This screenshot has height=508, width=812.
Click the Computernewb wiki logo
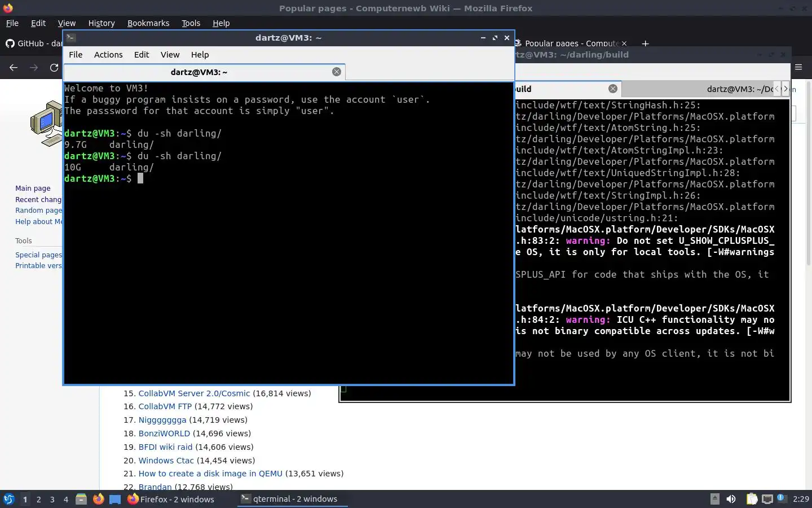pyautogui.click(x=46, y=123)
